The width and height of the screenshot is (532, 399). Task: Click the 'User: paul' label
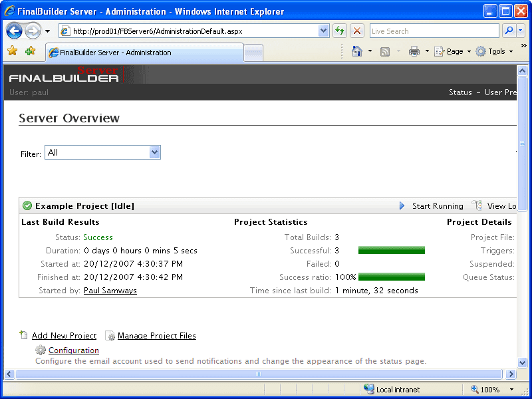click(29, 92)
